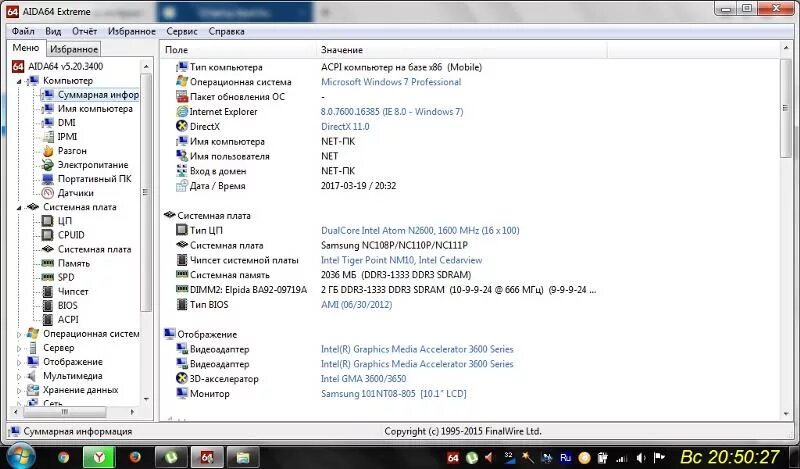
Task: Click the BIOS chip icon
Action: (47, 306)
